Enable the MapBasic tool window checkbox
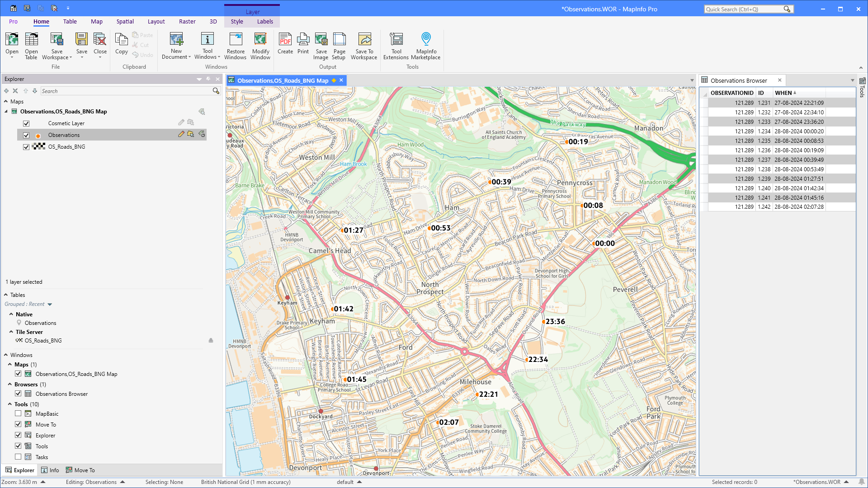The image size is (868, 488). coord(18,413)
